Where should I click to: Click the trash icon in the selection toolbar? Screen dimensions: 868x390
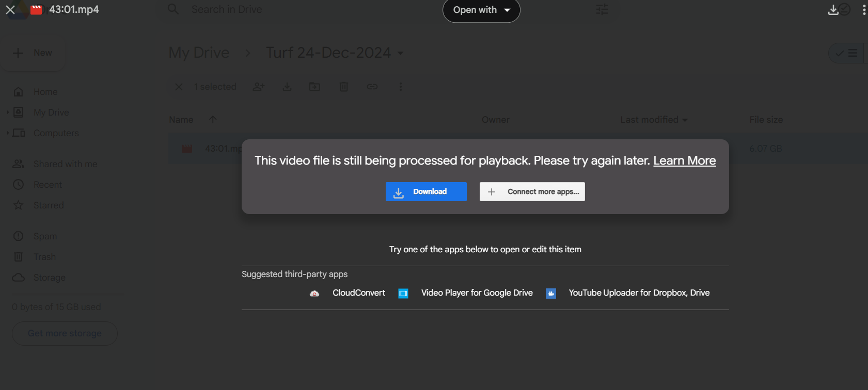[x=343, y=87]
